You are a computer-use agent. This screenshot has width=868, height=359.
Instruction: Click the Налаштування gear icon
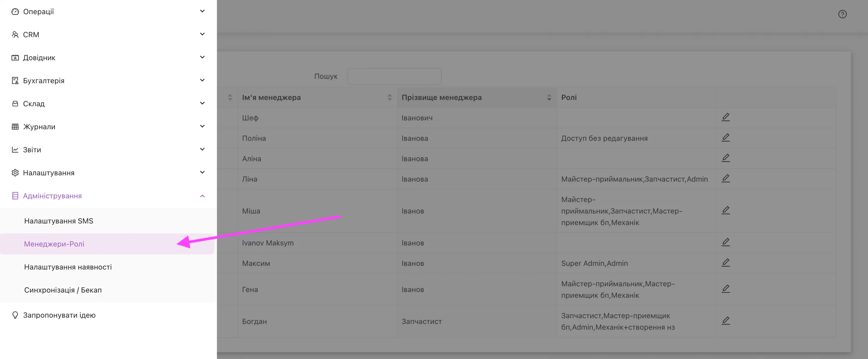coord(15,173)
